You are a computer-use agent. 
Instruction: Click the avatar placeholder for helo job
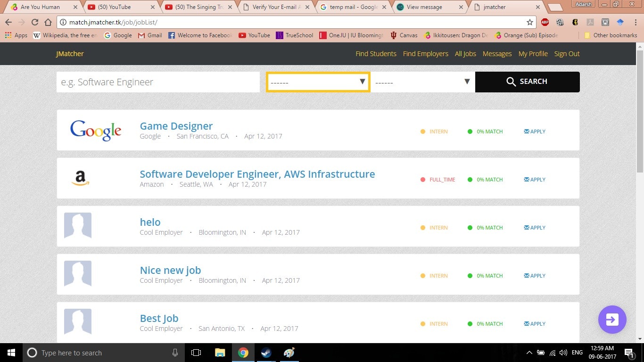tap(78, 225)
